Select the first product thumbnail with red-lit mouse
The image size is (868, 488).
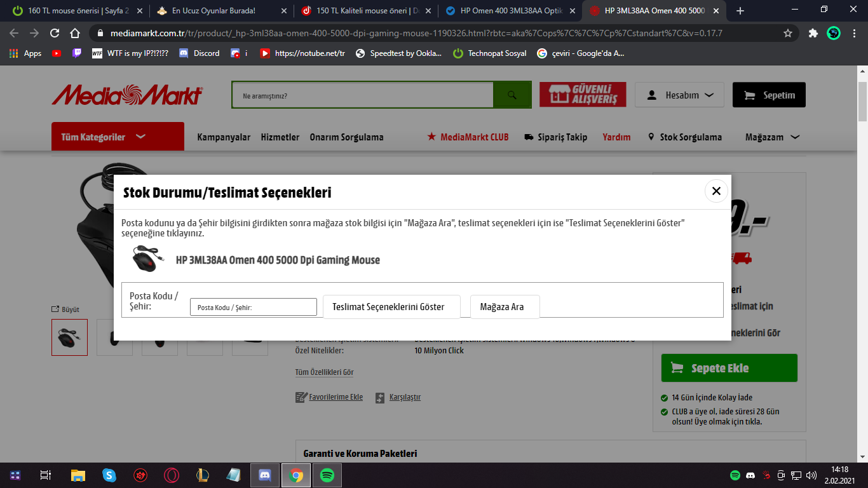(69, 337)
